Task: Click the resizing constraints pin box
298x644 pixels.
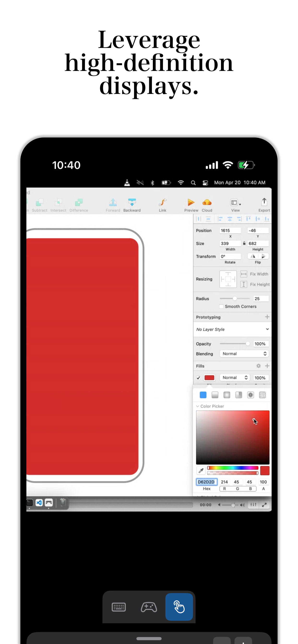Action: tap(228, 279)
